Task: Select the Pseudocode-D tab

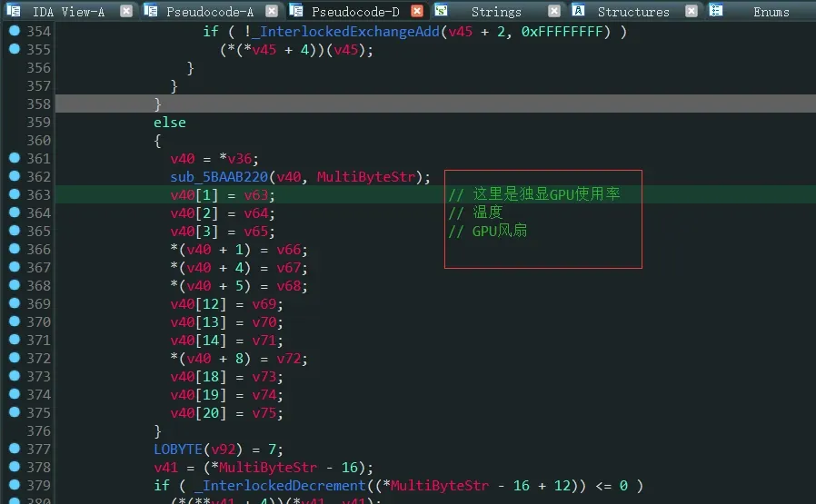Action: coord(355,12)
